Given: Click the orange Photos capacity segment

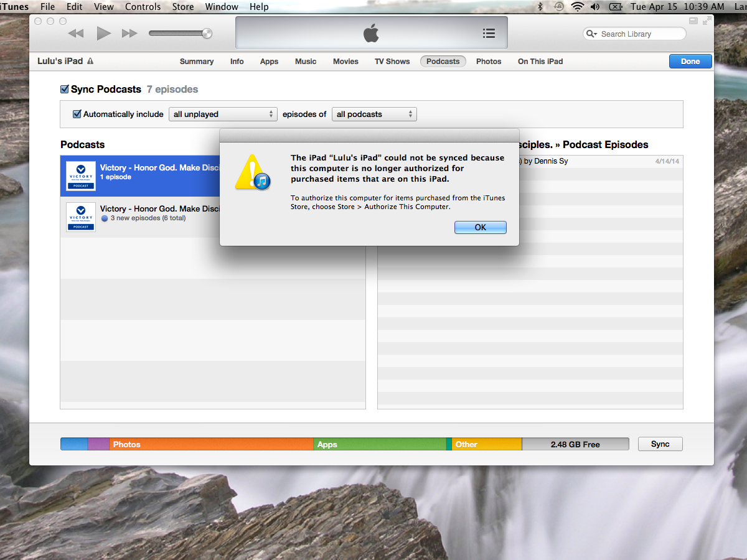Looking at the screenshot, I should [x=212, y=444].
